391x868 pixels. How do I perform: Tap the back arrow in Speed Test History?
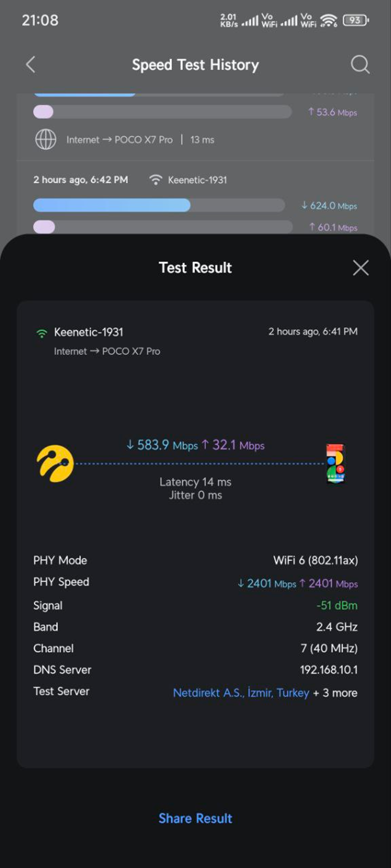(x=30, y=65)
